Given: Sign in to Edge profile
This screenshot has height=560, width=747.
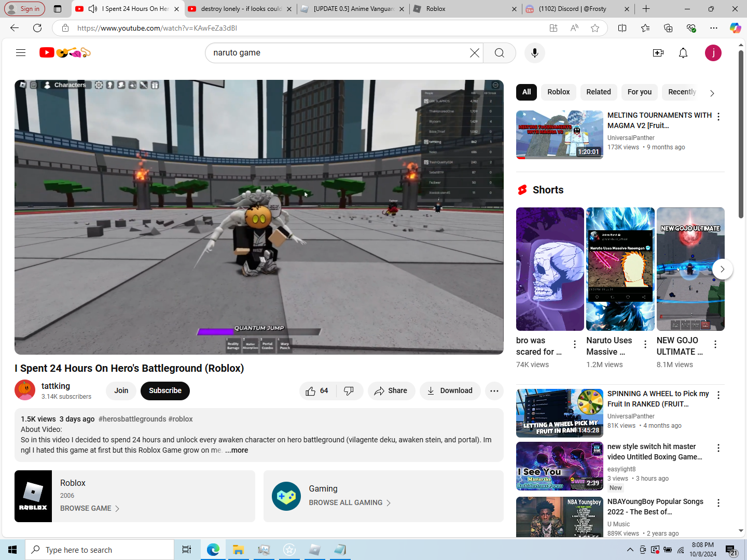Looking at the screenshot, I should pyautogui.click(x=24, y=9).
